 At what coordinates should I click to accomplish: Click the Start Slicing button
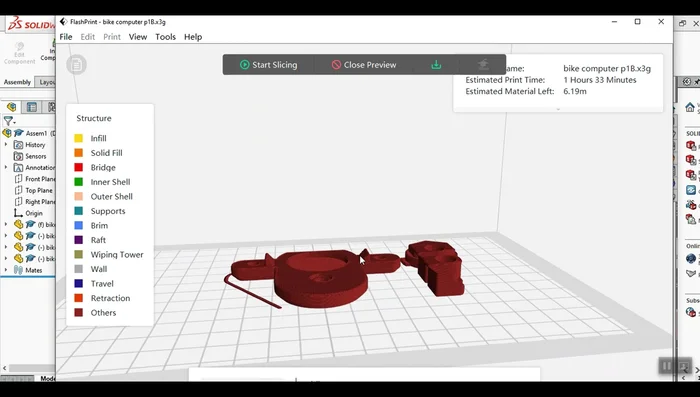coord(268,65)
